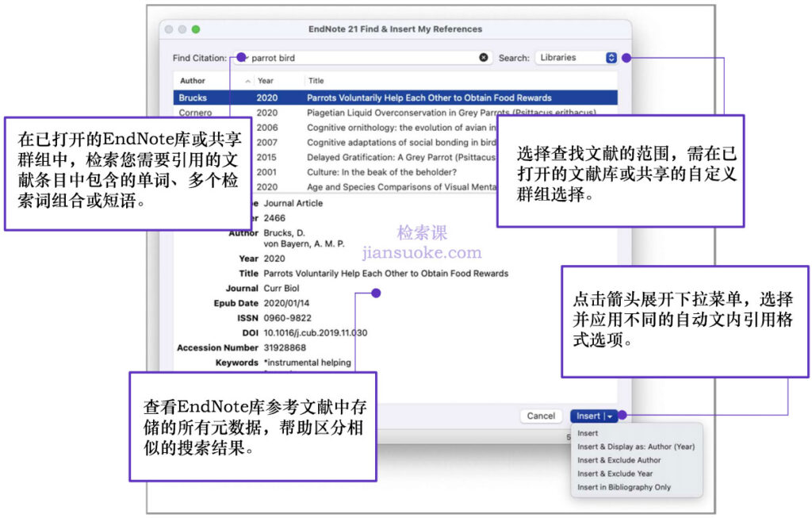Screen dimensions: 812x518
Task: Click the Accession Number 31928868 value
Action: point(285,347)
